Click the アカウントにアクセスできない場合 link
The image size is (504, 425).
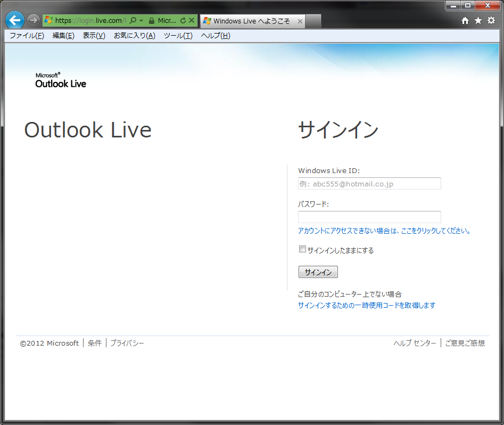coord(384,231)
